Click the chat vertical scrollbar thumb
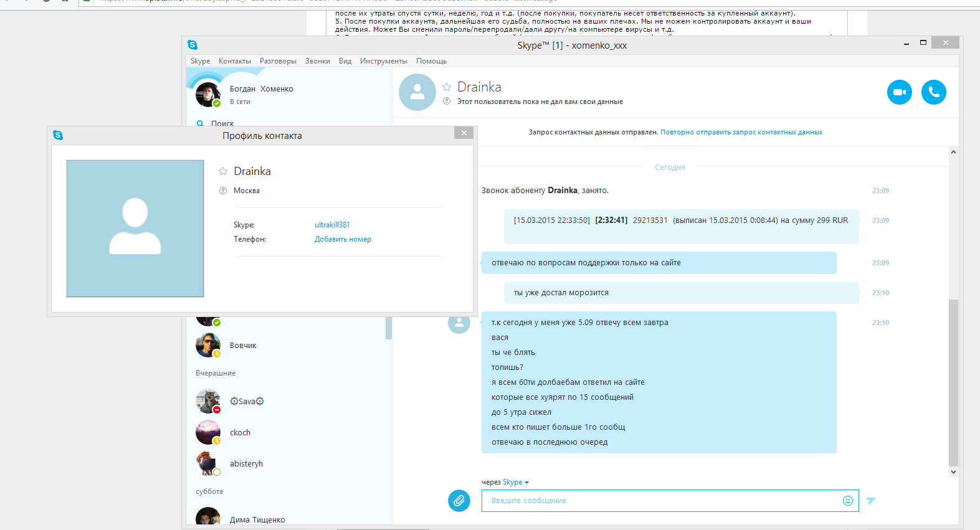980x530 pixels. (x=953, y=382)
